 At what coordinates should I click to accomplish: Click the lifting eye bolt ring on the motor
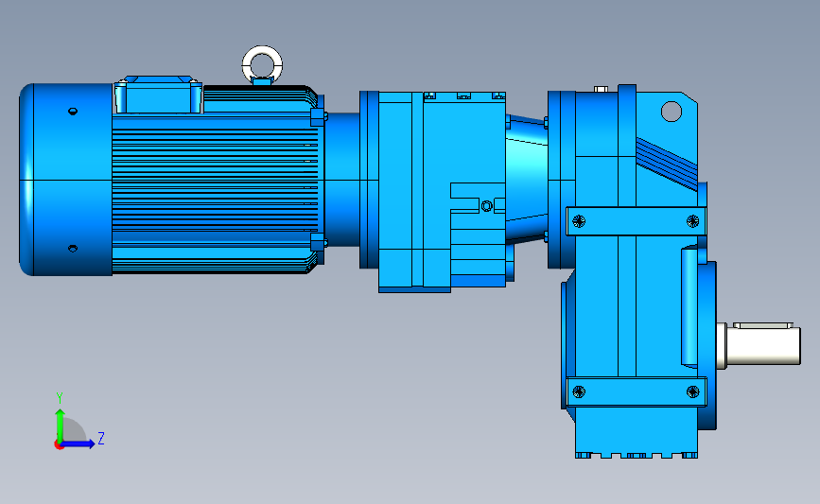tap(263, 64)
